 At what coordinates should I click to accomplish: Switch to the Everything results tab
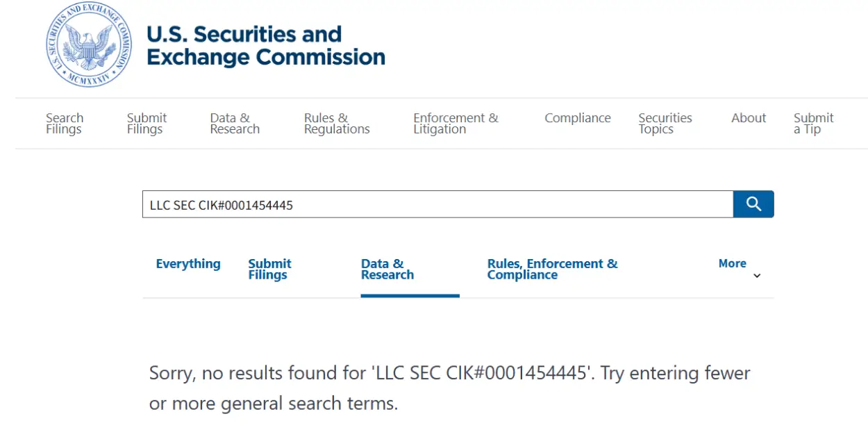pos(188,264)
